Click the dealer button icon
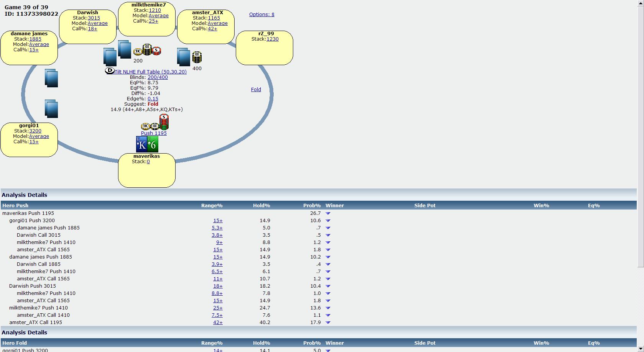The height and width of the screenshot is (352, 644). click(x=110, y=70)
